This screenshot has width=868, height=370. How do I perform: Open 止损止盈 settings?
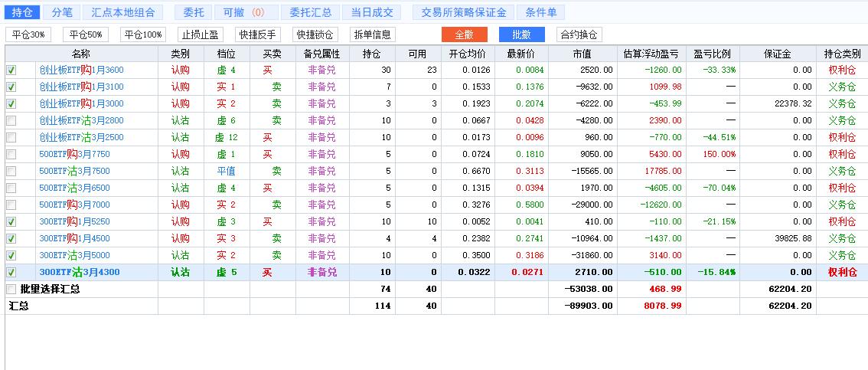[x=201, y=34]
